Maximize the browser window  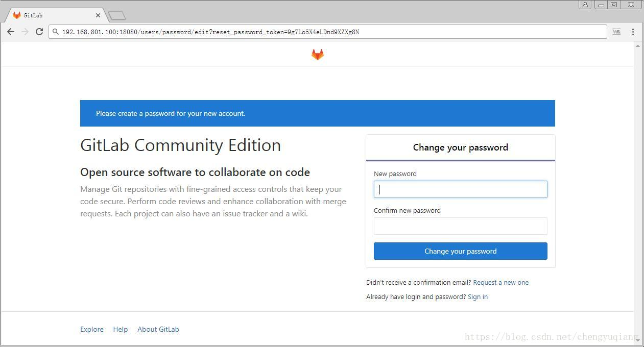pos(614,5)
